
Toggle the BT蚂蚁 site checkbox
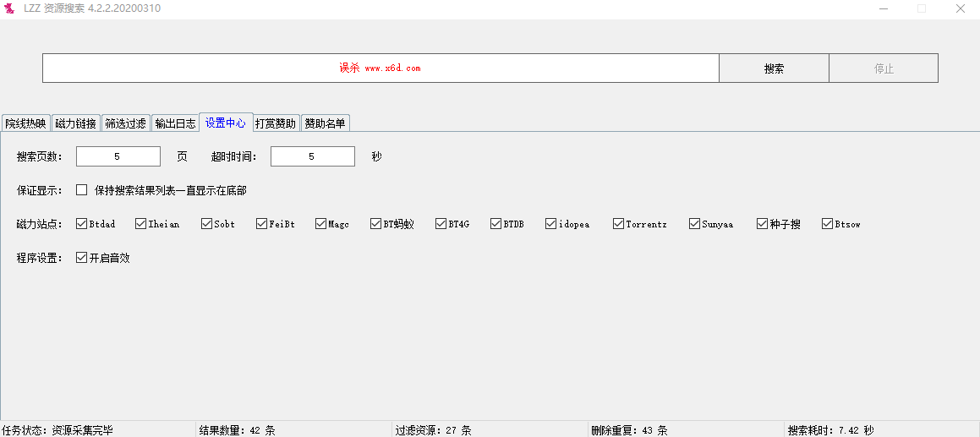pos(376,224)
